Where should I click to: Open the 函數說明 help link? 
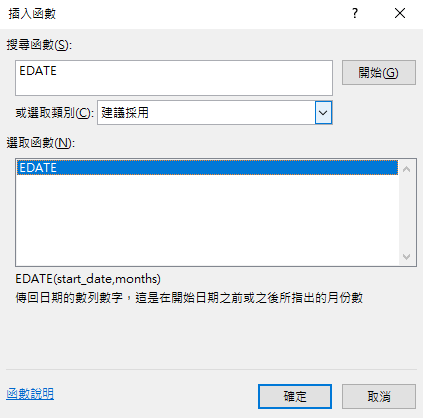click(x=30, y=394)
